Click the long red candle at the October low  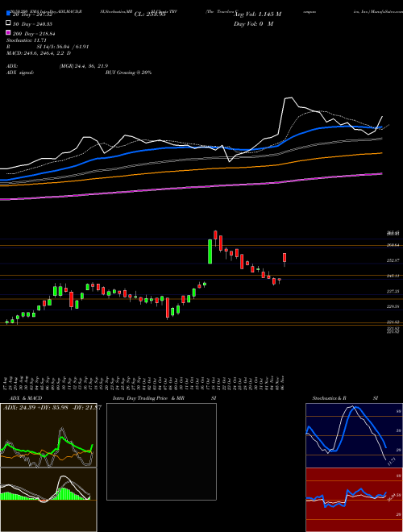tap(168, 309)
